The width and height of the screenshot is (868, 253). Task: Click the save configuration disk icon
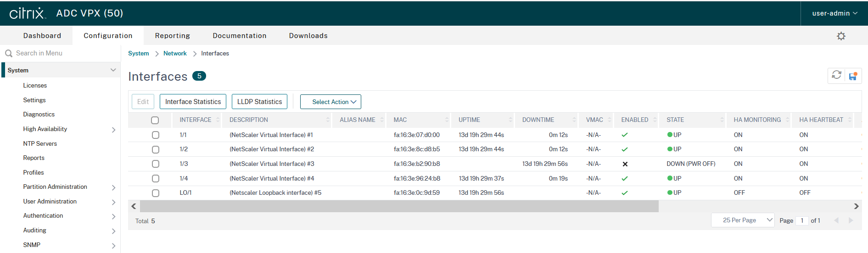(853, 76)
